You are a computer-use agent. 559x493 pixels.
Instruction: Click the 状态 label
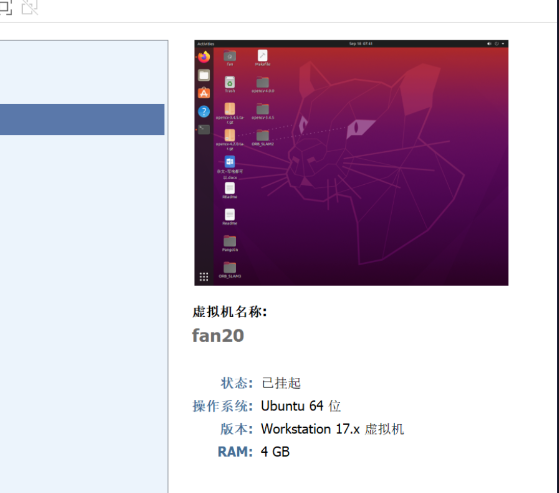coord(236,383)
